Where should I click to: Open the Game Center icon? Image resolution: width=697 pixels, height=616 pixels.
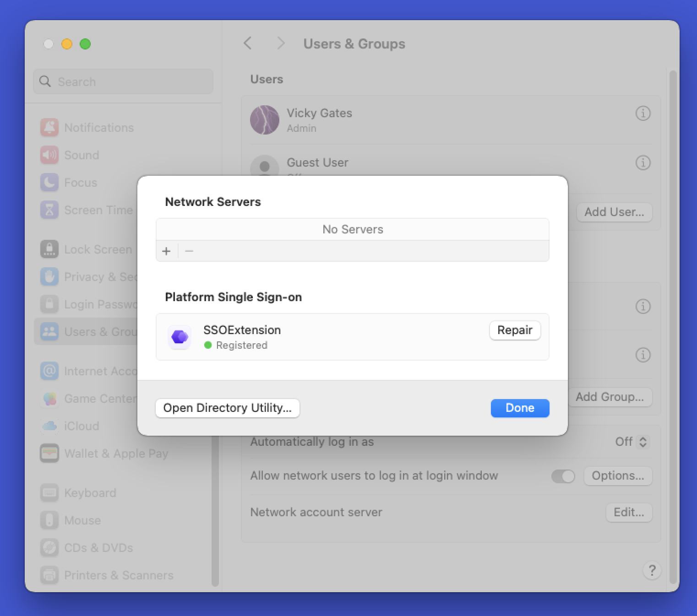click(x=49, y=398)
